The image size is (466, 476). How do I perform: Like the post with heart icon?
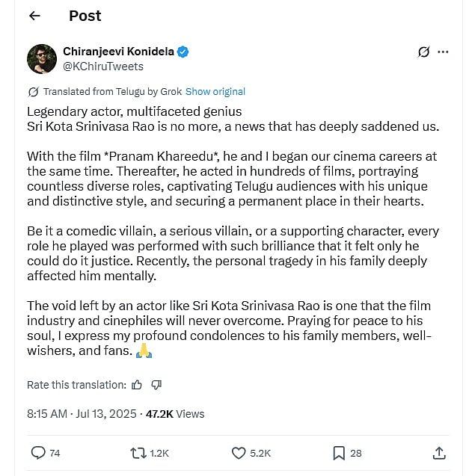click(x=239, y=453)
